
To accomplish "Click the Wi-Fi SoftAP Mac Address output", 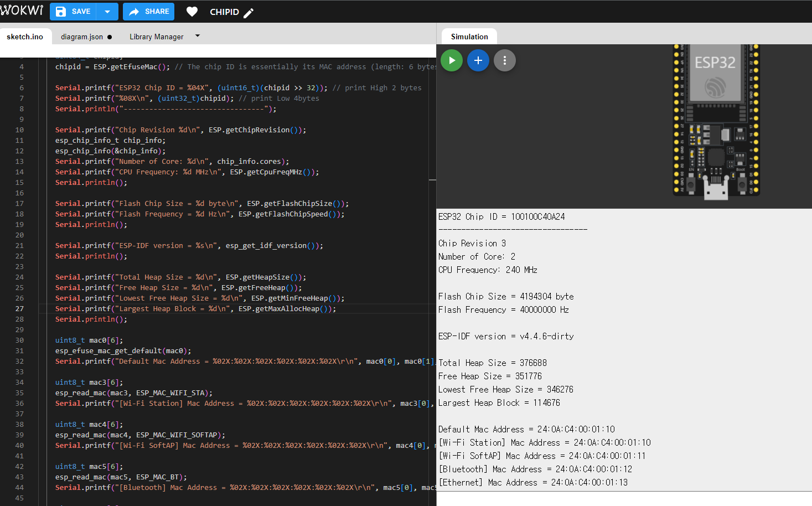I will pos(542,456).
